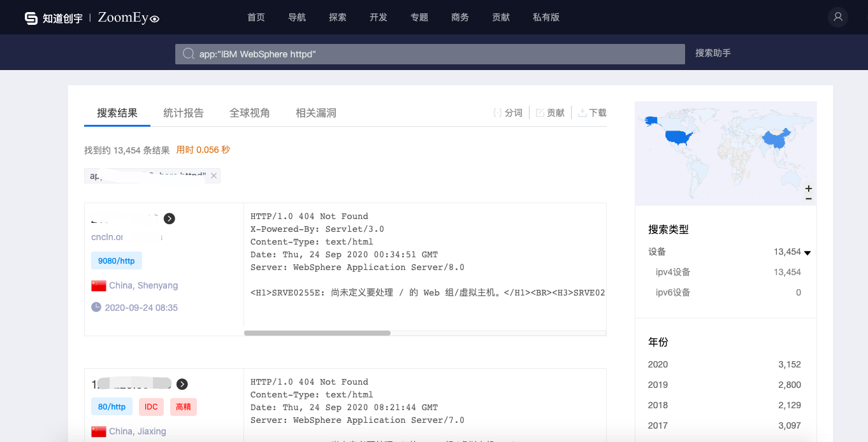The height and width of the screenshot is (442, 868).
Task: Click the 分词 tokenizer icon button
Action: [498, 113]
